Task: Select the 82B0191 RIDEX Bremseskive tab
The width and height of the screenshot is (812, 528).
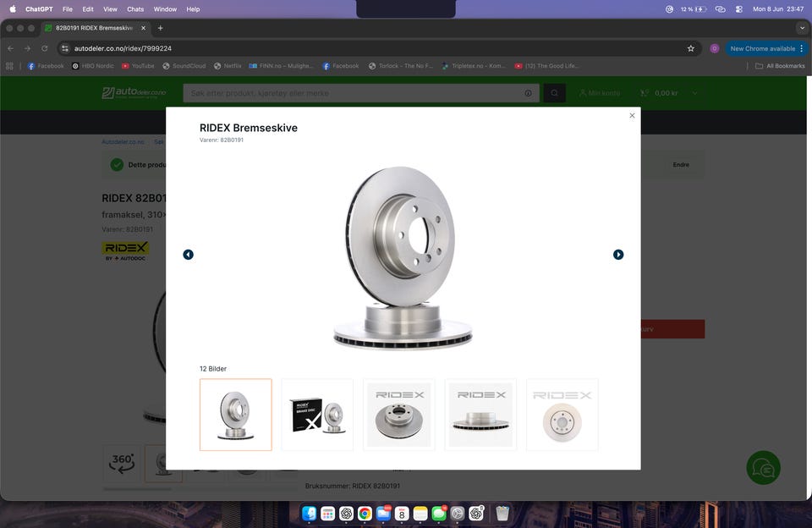Action: pyautogui.click(x=94, y=28)
